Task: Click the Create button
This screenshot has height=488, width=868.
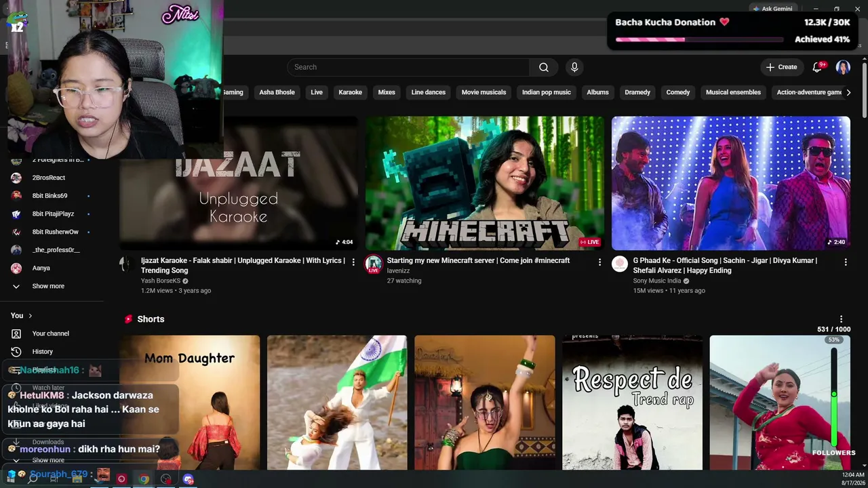Action: click(x=782, y=67)
